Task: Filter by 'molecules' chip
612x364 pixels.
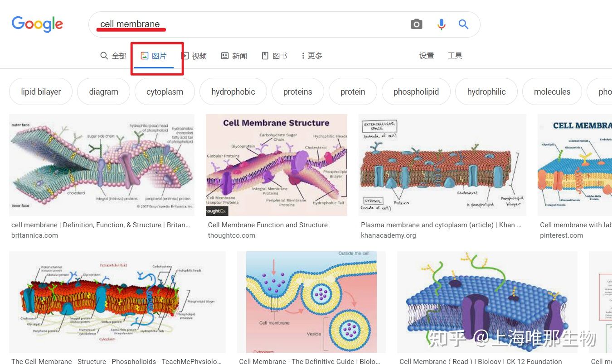Action: [552, 91]
